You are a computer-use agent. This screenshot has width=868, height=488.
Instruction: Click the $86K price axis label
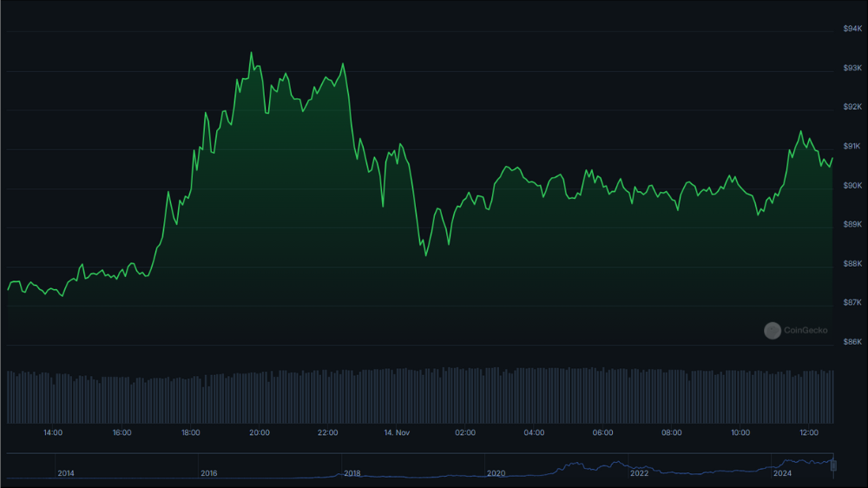point(852,342)
